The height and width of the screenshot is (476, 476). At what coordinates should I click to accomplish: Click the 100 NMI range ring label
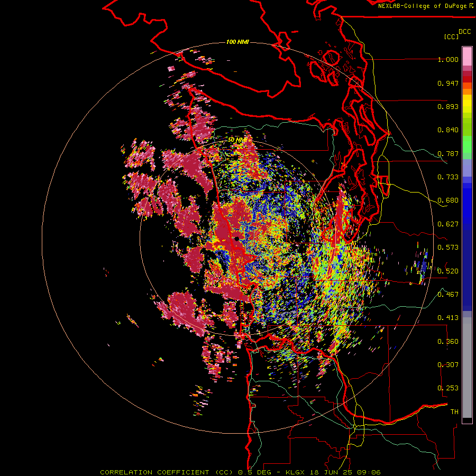pyautogui.click(x=237, y=42)
